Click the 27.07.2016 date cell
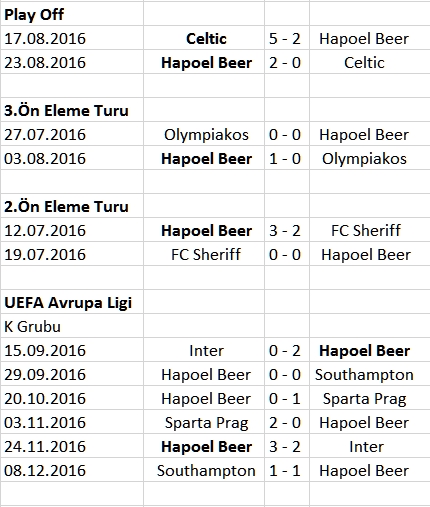This screenshot has width=430, height=507. point(72,134)
